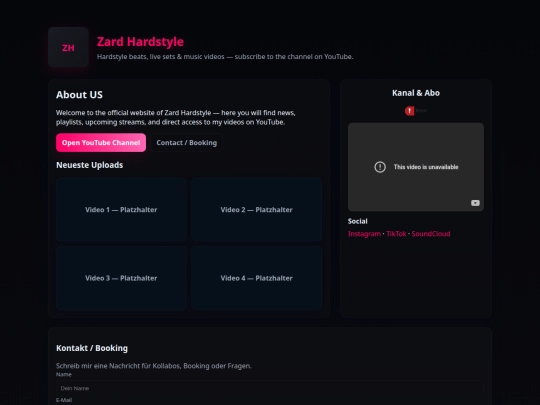Image resolution: width=540 pixels, height=405 pixels.
Task: Open YouTube Channel via the pink button
Action: point(101,143)
